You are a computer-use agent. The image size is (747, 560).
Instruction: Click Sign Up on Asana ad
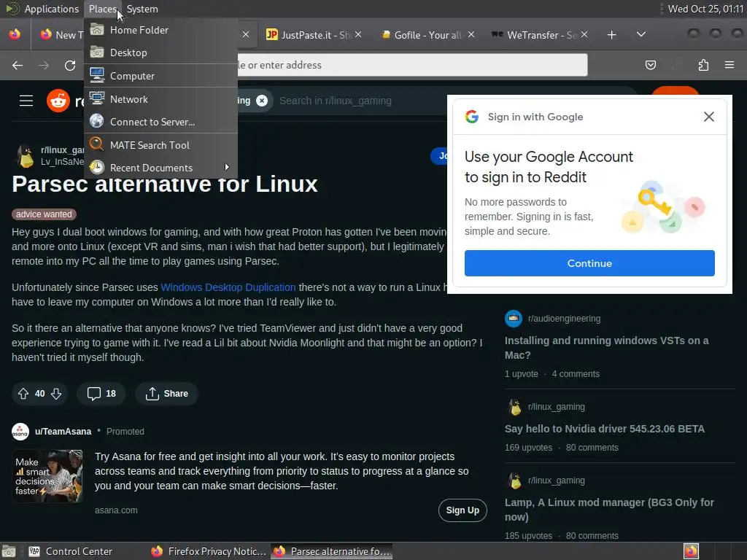point(462,510)
